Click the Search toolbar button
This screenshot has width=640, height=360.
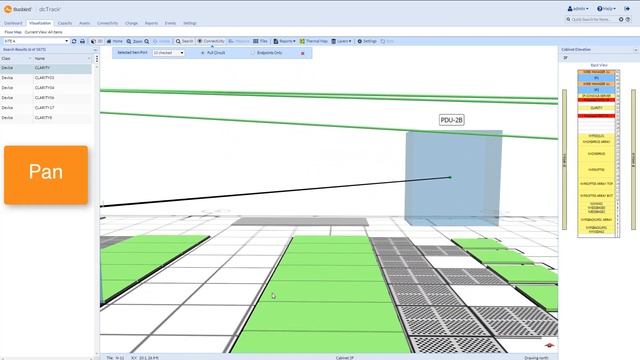184,41
